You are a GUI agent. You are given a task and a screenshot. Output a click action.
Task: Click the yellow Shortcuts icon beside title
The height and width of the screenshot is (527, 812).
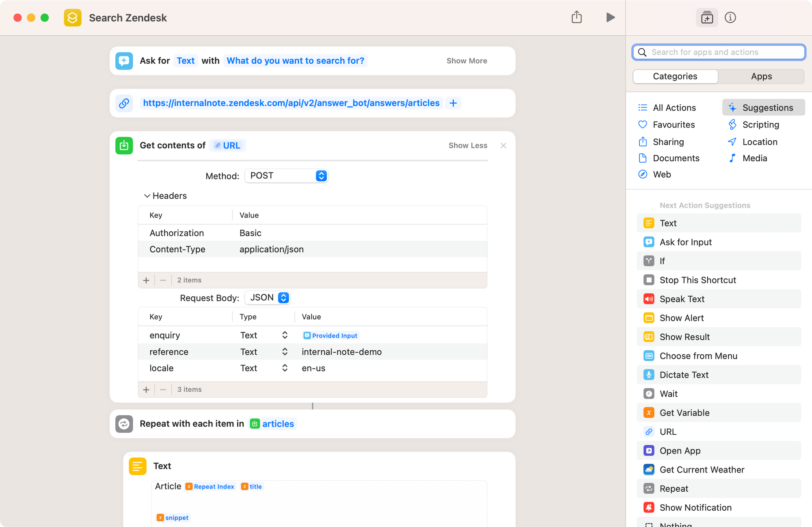[x=73, y=17]
